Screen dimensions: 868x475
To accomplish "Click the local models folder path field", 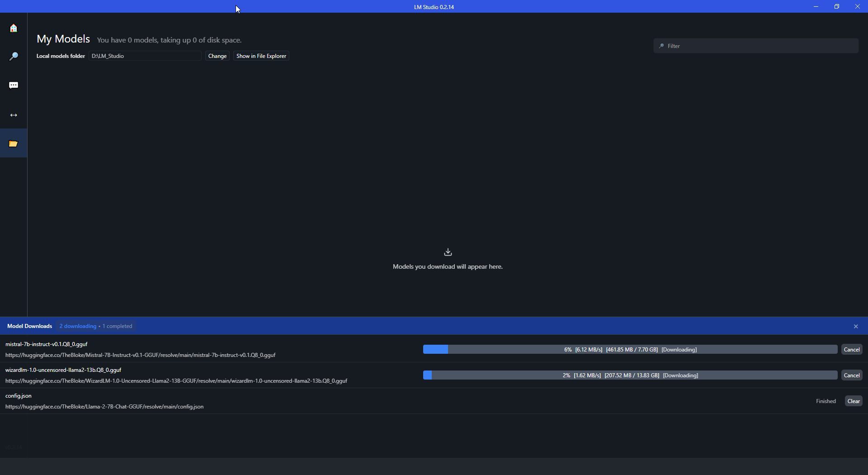I will (145, 56).
